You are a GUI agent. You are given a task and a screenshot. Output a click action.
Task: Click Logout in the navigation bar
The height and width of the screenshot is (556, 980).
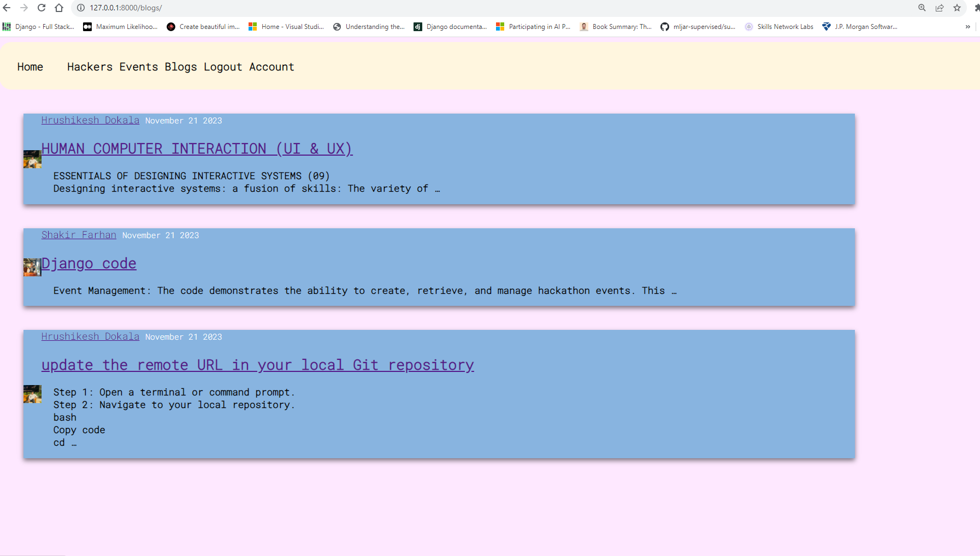223,67
